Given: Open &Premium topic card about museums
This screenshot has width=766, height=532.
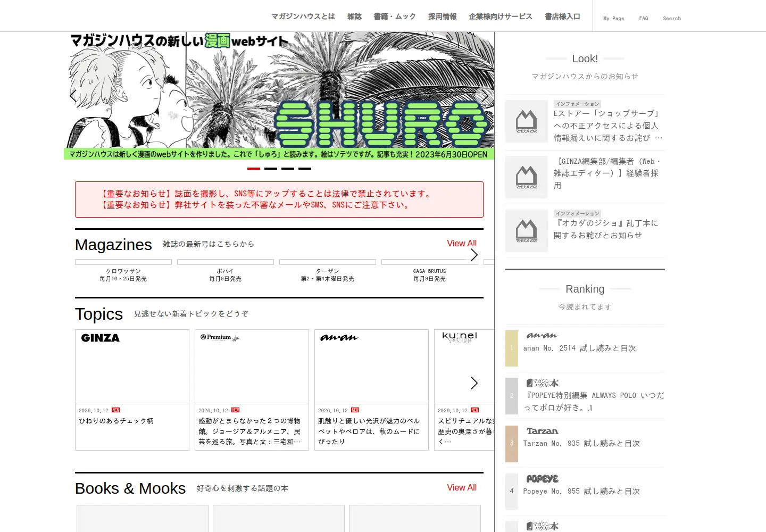Looking at the screenshot, I should [x=252, y=390].
